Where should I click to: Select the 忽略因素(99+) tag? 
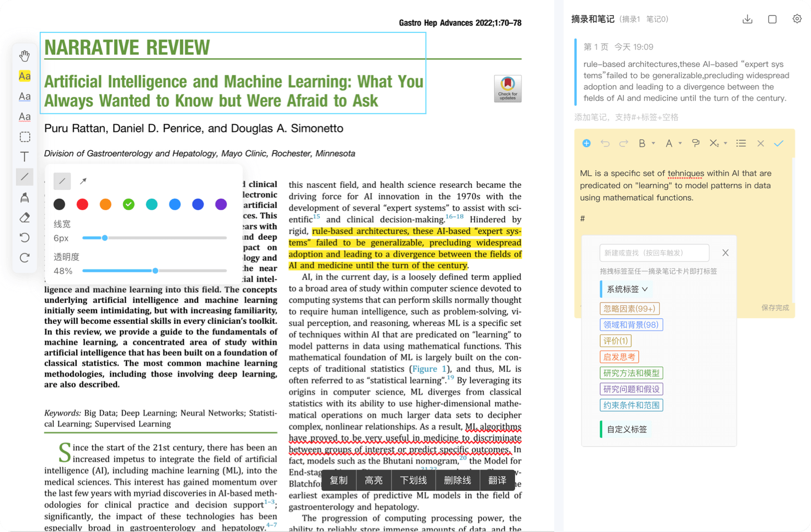(x=629, y=309)
